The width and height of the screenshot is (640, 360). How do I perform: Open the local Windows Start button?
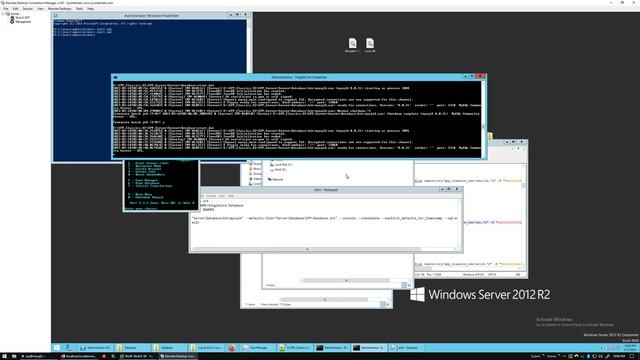click(4, 356)
